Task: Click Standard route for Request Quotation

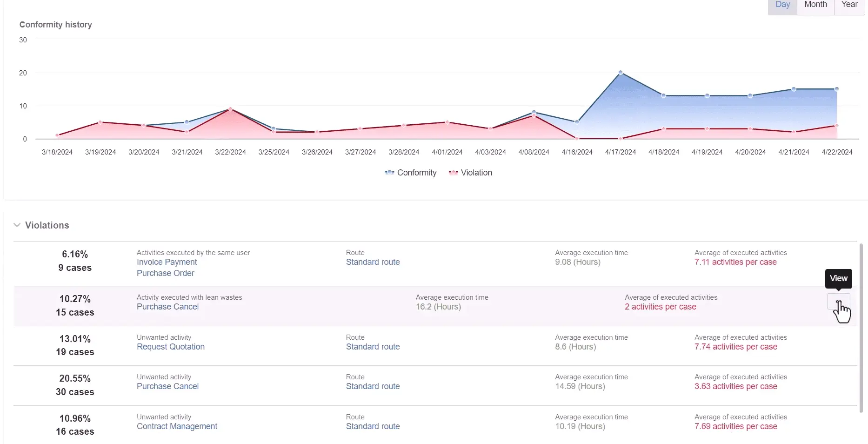Action: point(373,347)
